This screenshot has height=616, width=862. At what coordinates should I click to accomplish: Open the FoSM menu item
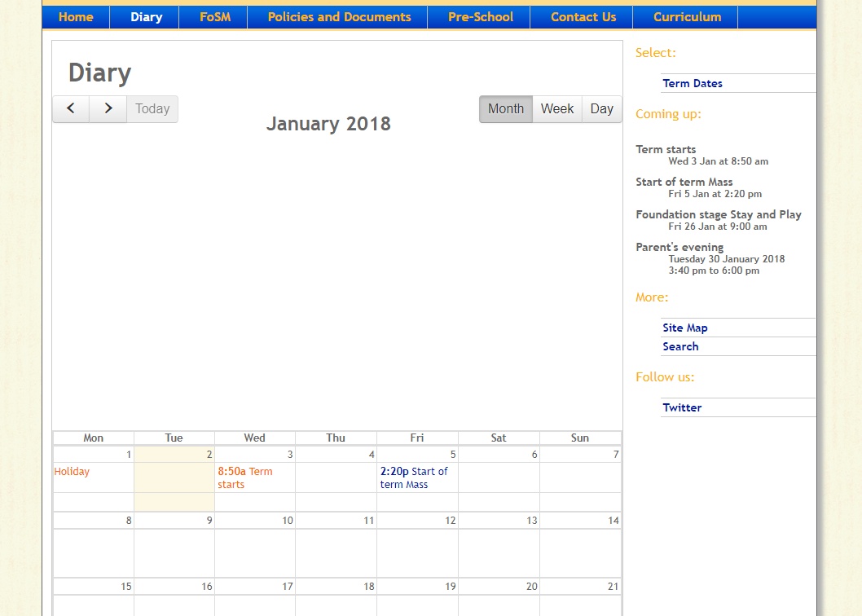[215, 17]
